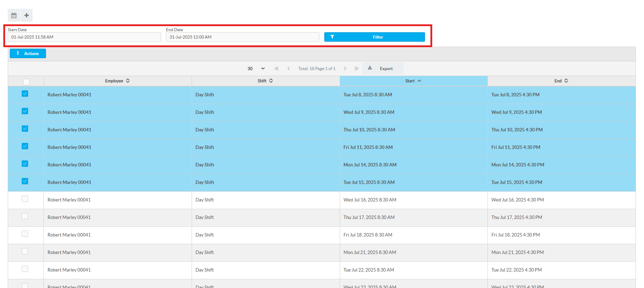644x288 pixels.
Task: Click the Start Date input field
Action: click(x=84, y=37)
